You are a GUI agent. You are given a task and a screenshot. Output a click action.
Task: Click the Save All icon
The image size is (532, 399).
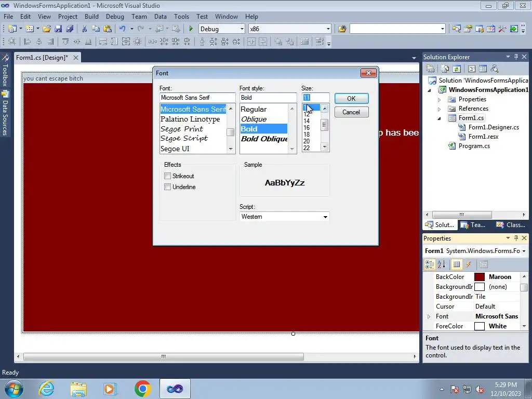click(x=70, y=29)
